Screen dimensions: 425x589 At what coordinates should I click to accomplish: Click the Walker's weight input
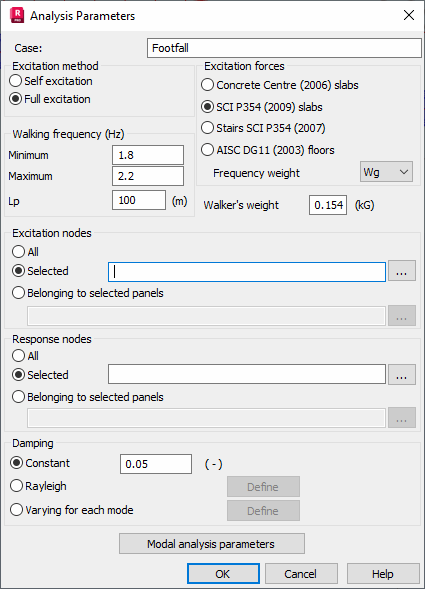coord(328,205)
